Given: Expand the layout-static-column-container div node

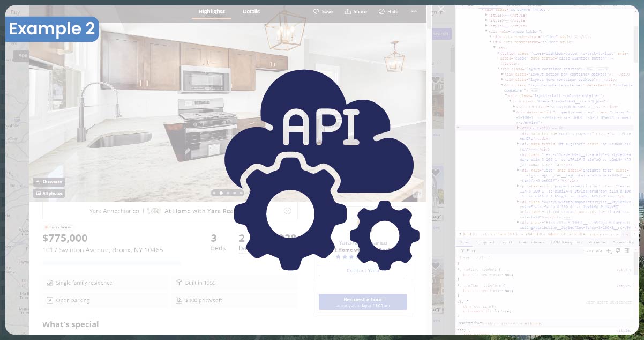Looking at the screenshot, I should pos(506,95).
